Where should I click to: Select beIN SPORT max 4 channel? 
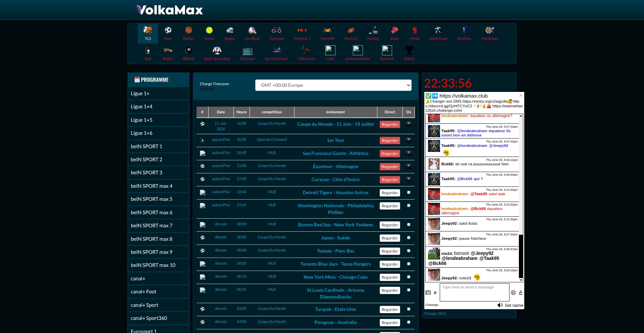pyautogui.click(x=158, y=186)
